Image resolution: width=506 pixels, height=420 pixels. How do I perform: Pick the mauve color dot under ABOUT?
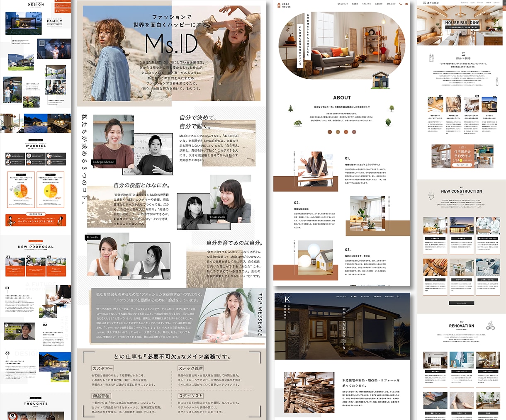click(354, 132)
